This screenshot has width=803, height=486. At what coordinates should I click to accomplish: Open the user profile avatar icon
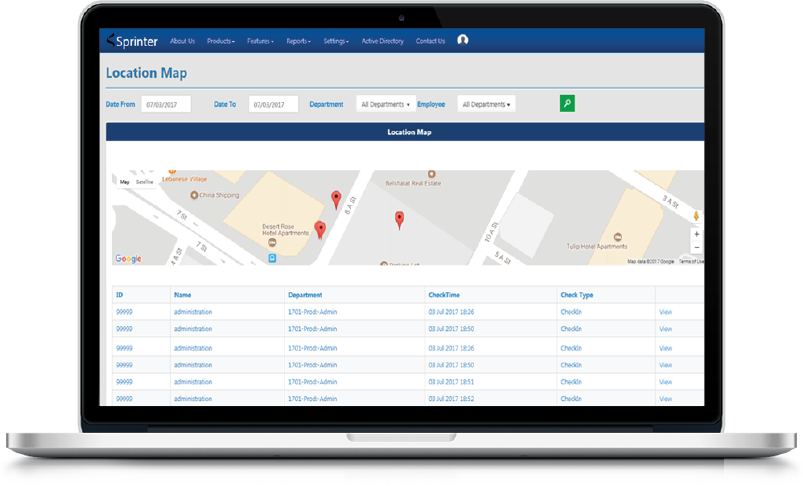point(462,40)
